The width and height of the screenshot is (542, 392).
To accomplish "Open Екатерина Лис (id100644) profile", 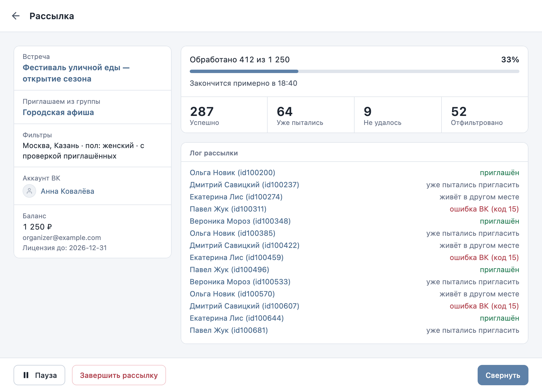I will pos(237,318).
